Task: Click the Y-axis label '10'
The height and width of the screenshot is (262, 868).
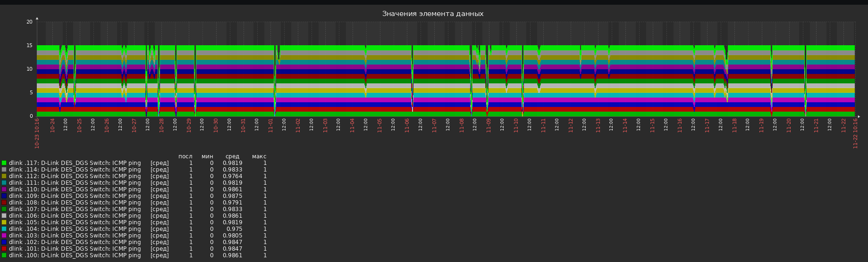Action: click(29, 69)
